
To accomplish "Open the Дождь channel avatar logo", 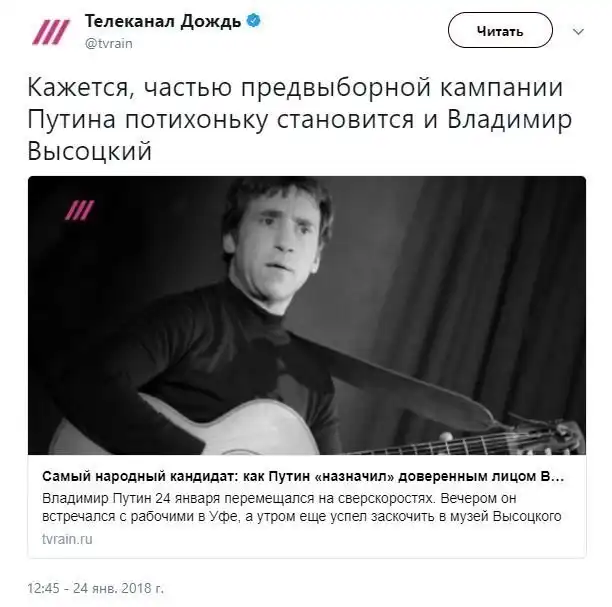I will [x=51, y=32].
